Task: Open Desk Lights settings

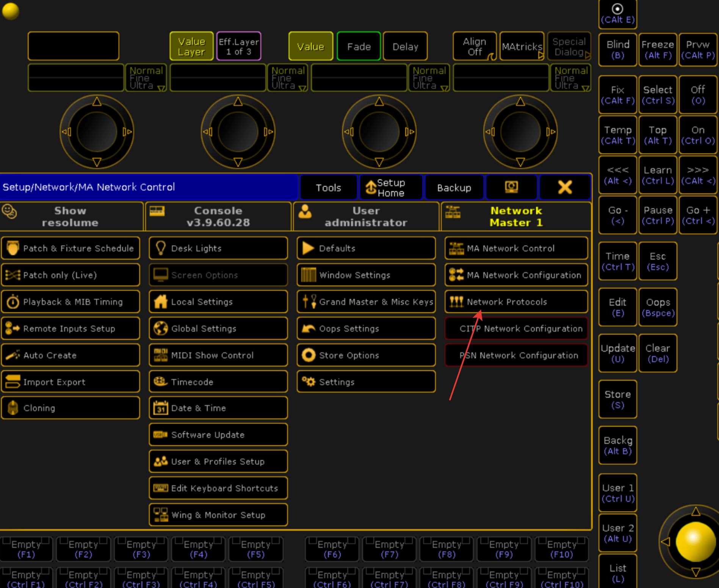Action: (x=218, y=249)
